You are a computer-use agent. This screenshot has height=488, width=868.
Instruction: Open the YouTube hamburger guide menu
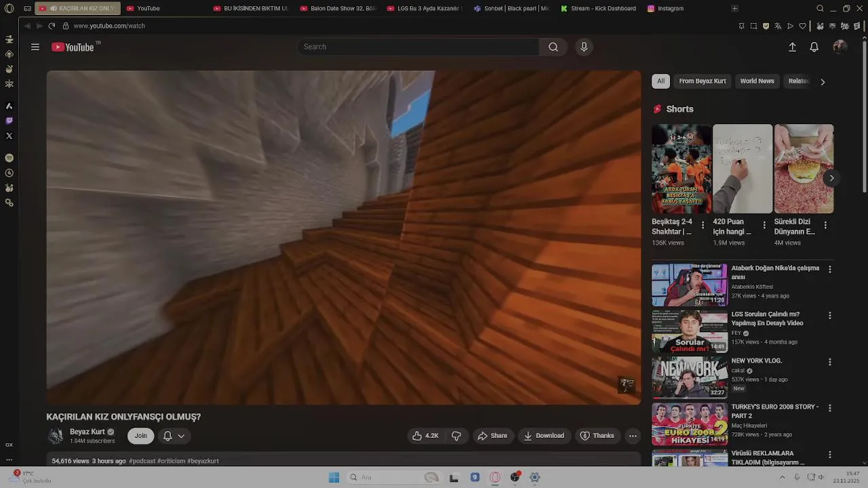tap(35, 47)
